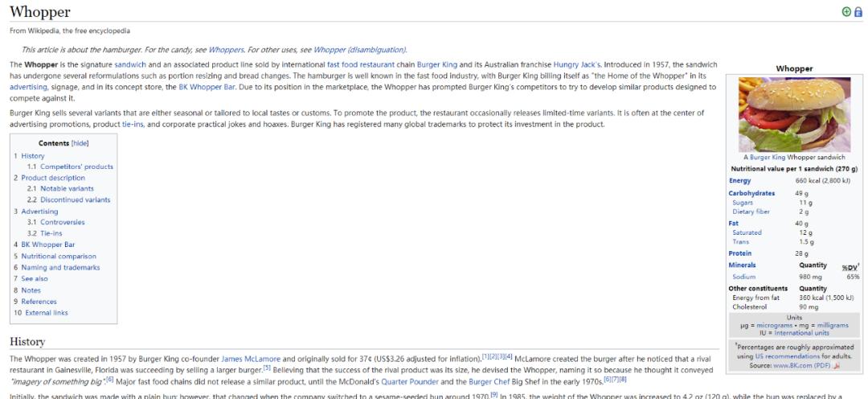Open the fast food restaurant link
Screen dimensions: 868x399
tap(361, 65)
